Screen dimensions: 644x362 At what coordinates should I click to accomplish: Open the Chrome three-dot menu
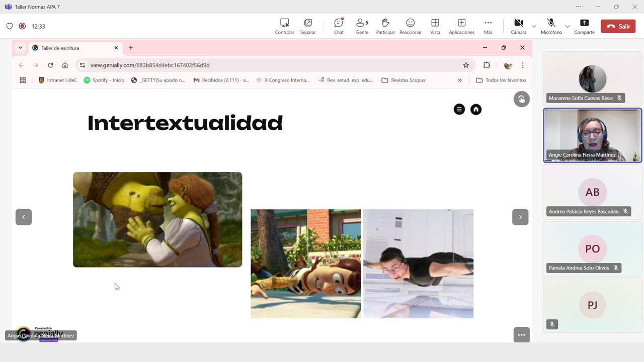[x=523, y=65]
